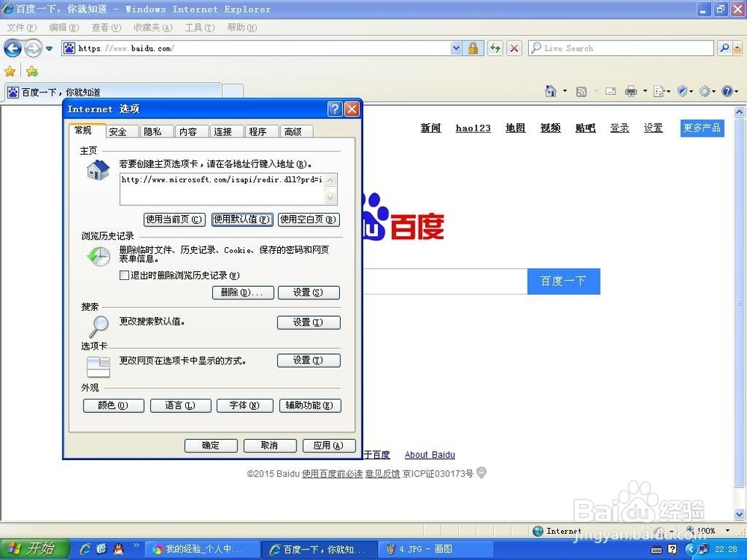The width and height of the screenshot is (747, 560).
Task: Click 使用当前页 button
Action: (x=174, y=220)
